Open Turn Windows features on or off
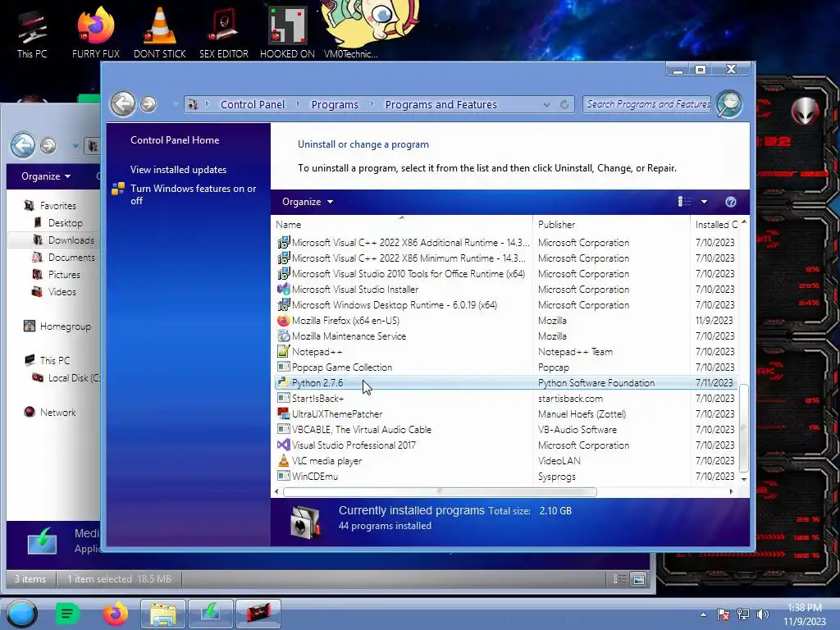 tap(194, 194)
